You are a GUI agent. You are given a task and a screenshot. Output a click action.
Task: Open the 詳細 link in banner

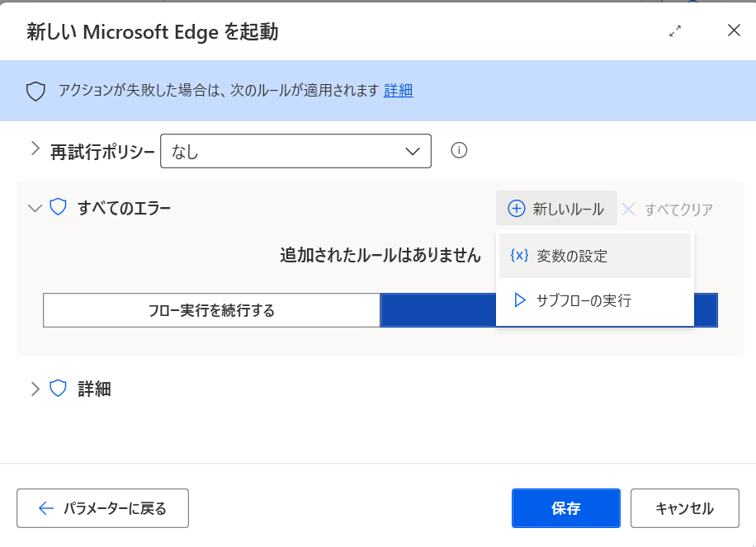pyautogui.click(x=399, y=90)
